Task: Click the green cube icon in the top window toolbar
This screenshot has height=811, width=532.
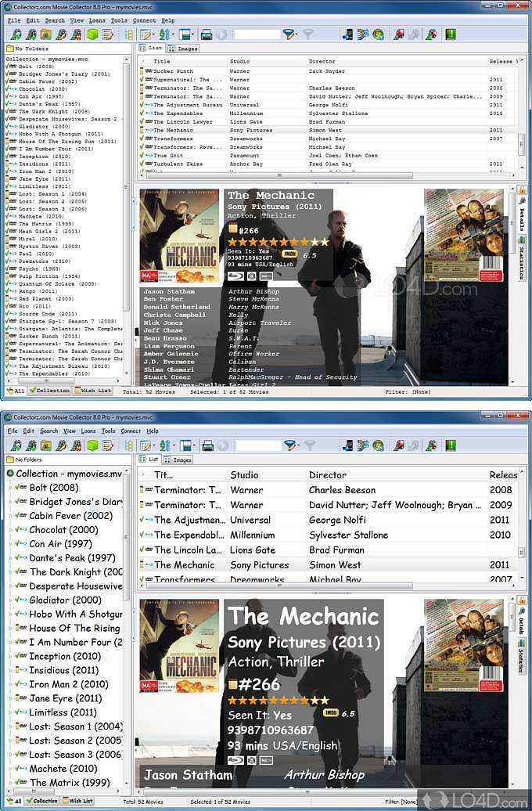Action: point(92,34)
